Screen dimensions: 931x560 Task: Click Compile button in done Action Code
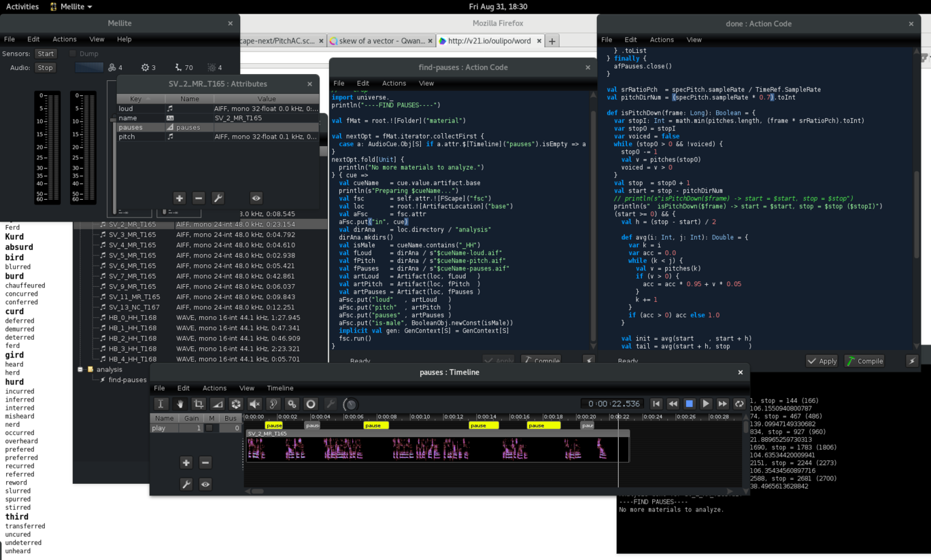pos(864,361)
